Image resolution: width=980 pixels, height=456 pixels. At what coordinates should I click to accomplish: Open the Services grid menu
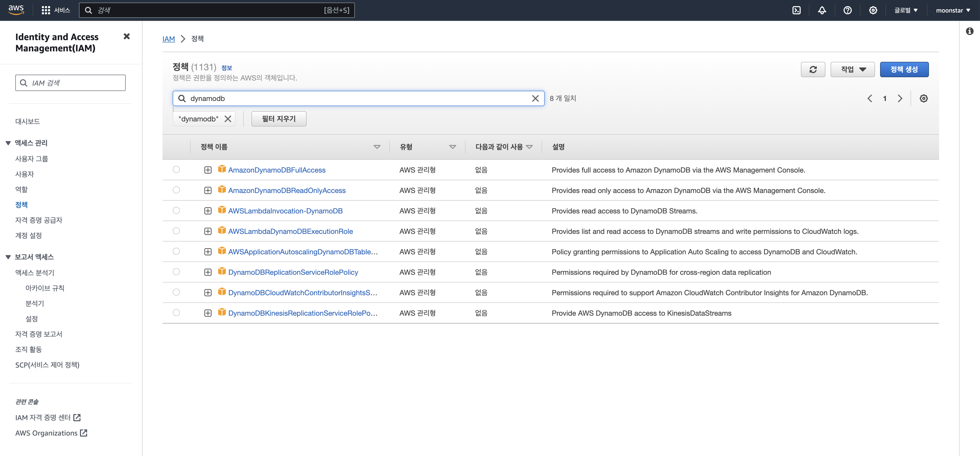coord(46,10)
